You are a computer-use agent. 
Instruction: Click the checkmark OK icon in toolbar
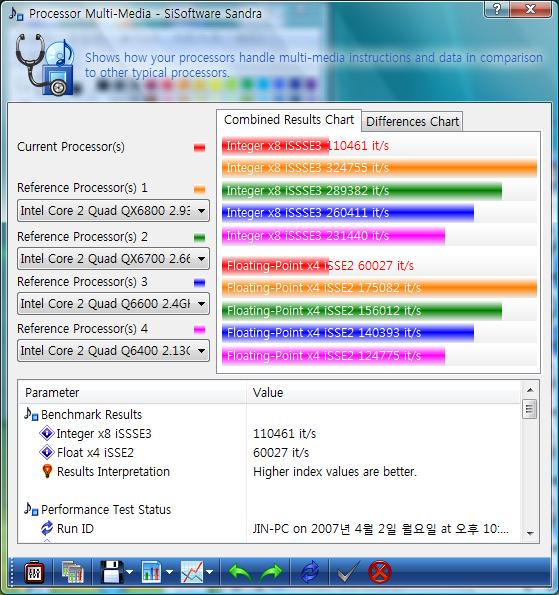click(x=348, y=571)
